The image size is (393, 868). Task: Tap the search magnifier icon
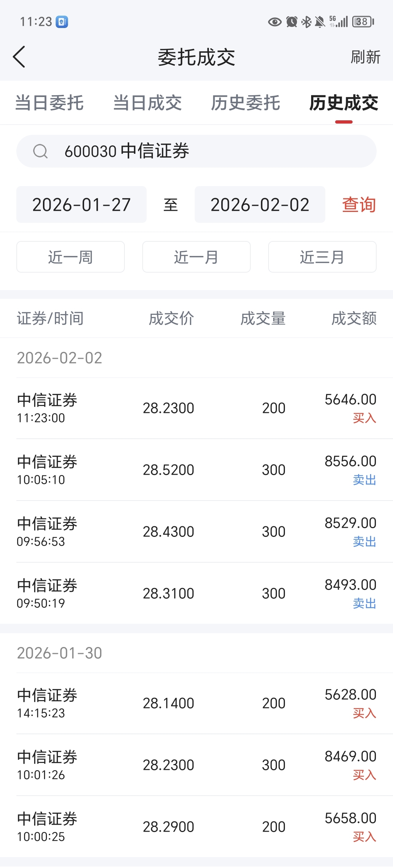pos(40,151)
